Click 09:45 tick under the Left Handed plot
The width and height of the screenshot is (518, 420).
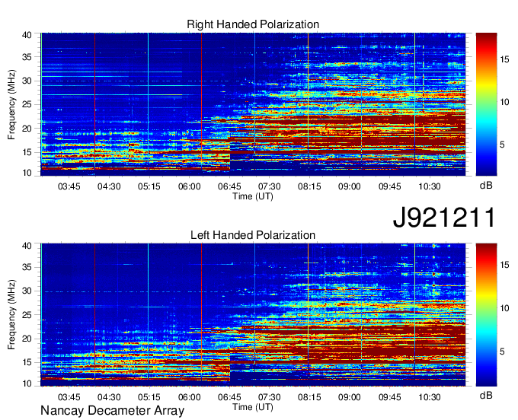click(389, 397)
